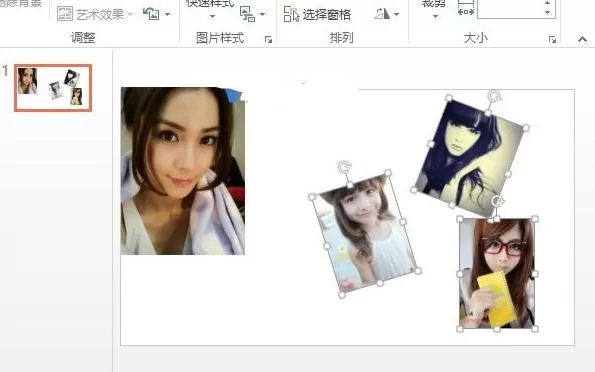Open the 选择窗格 selection pane
Viewport: 595px width, 372px height.
[x=317, y=14]
